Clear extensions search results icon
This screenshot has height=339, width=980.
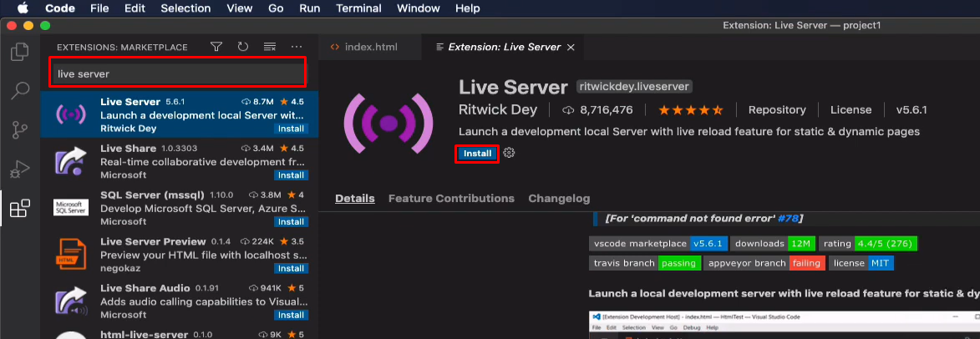point(269,47)
